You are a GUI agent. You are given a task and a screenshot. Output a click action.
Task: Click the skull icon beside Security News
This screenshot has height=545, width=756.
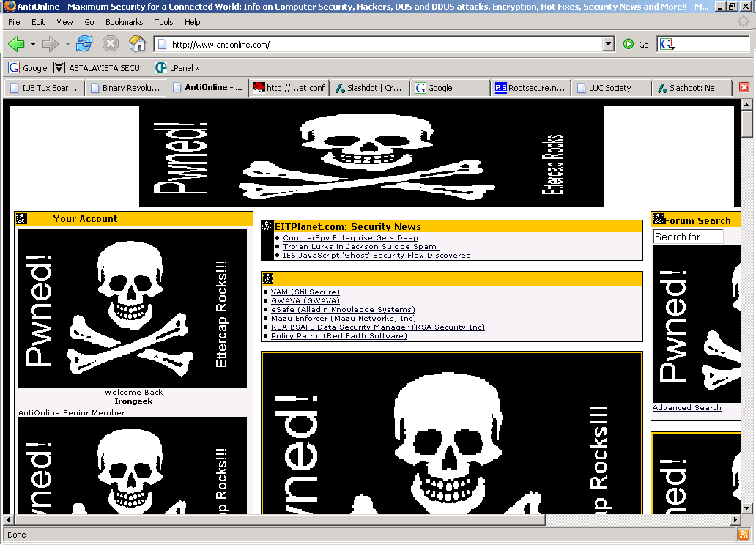pyautogui.click(x=267, y=226)
